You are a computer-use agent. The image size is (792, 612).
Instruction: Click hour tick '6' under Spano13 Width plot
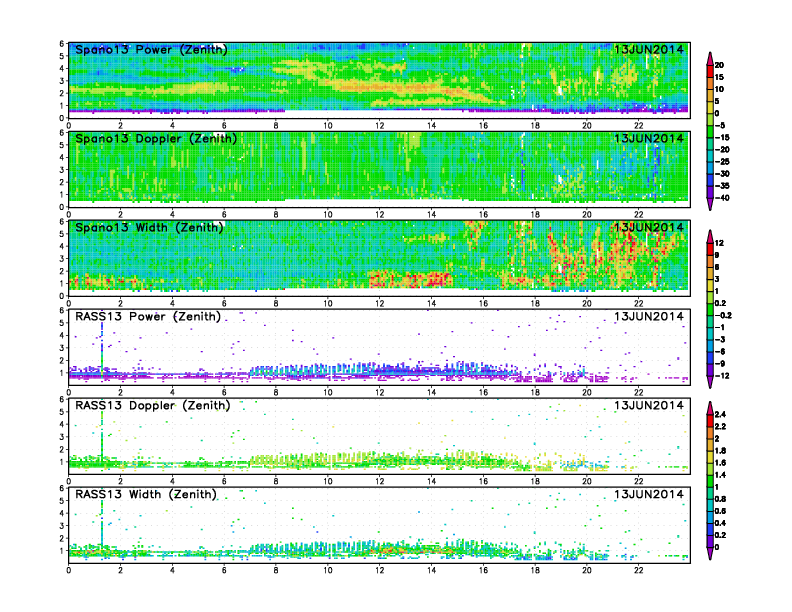[x=224, y=303]
